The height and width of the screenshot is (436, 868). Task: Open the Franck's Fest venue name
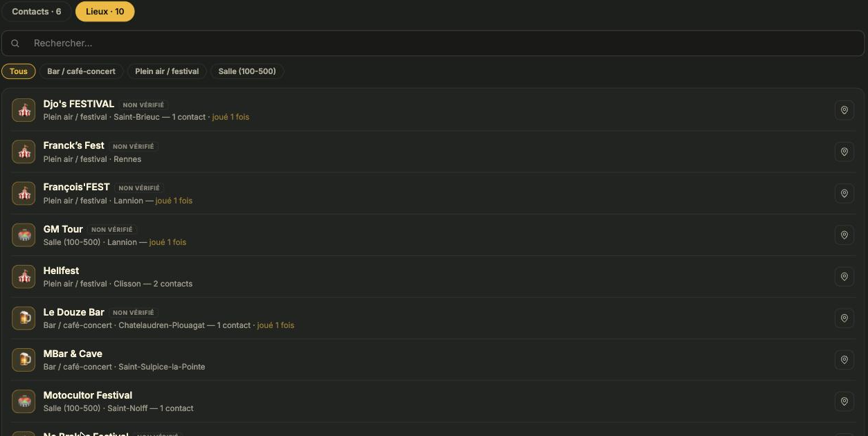(73, 145)
